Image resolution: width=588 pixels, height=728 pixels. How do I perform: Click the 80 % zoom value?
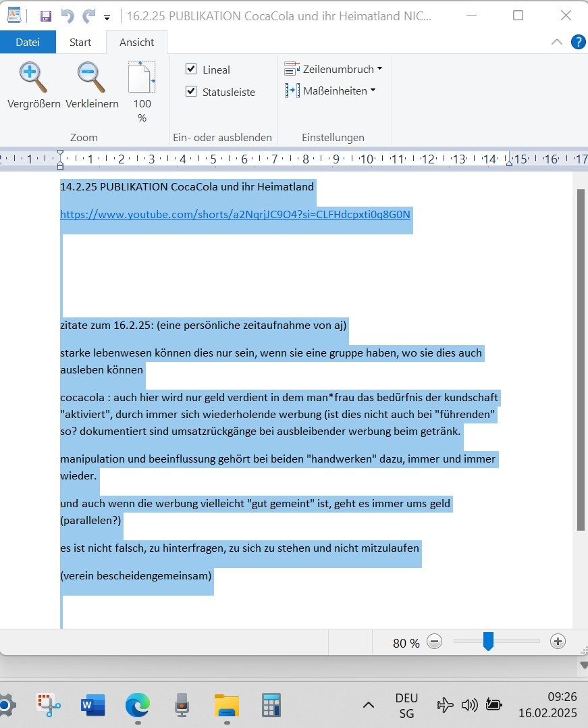[x=406, y=643]
